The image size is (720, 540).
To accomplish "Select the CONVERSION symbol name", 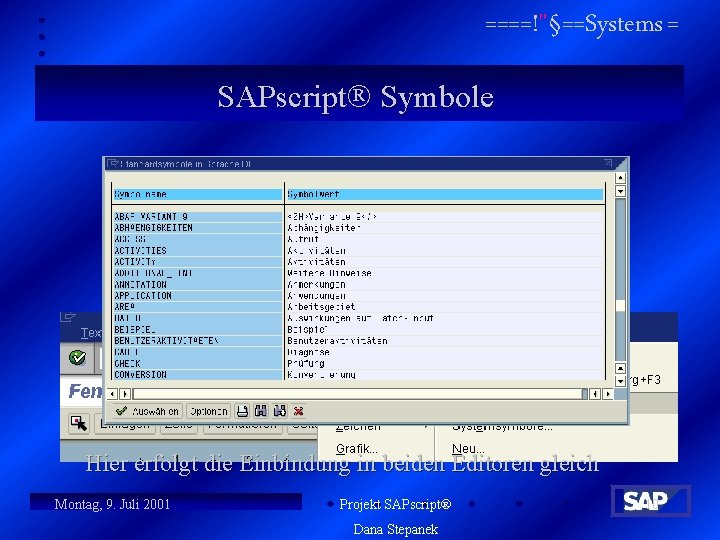I will [197, 375].
